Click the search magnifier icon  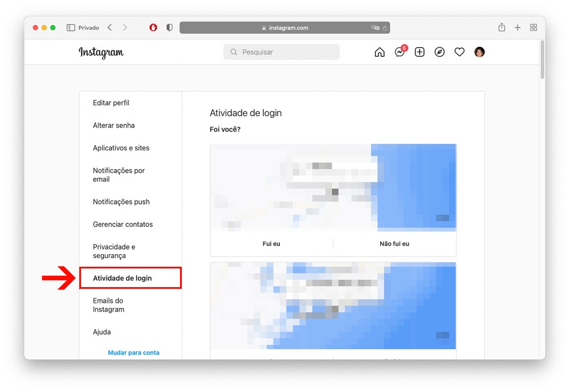click(234, 52)
